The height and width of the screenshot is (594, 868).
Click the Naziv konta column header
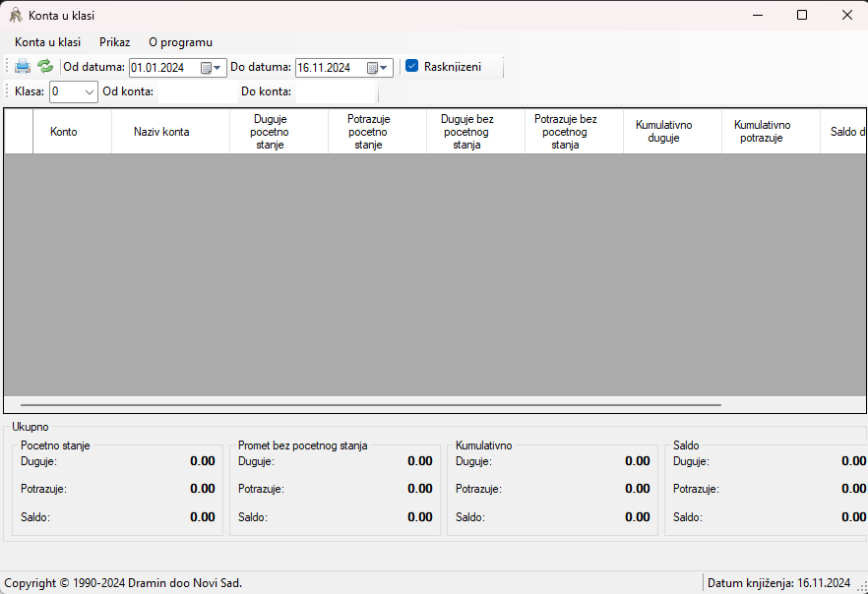(170, 132)
